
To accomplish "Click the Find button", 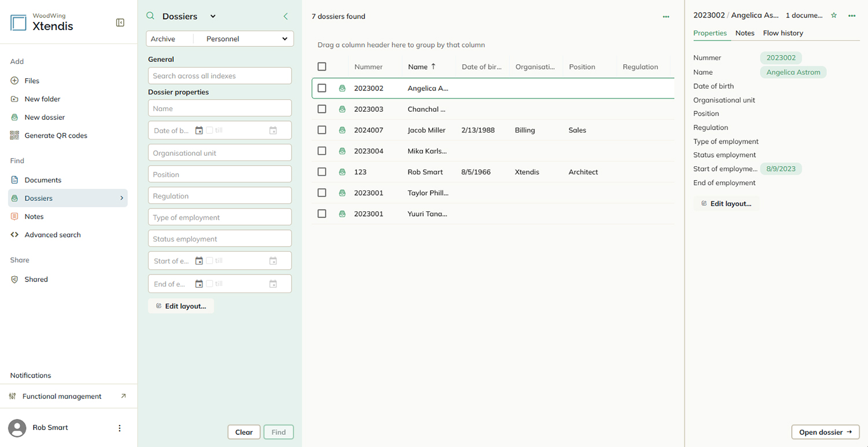I will [279, 432].
